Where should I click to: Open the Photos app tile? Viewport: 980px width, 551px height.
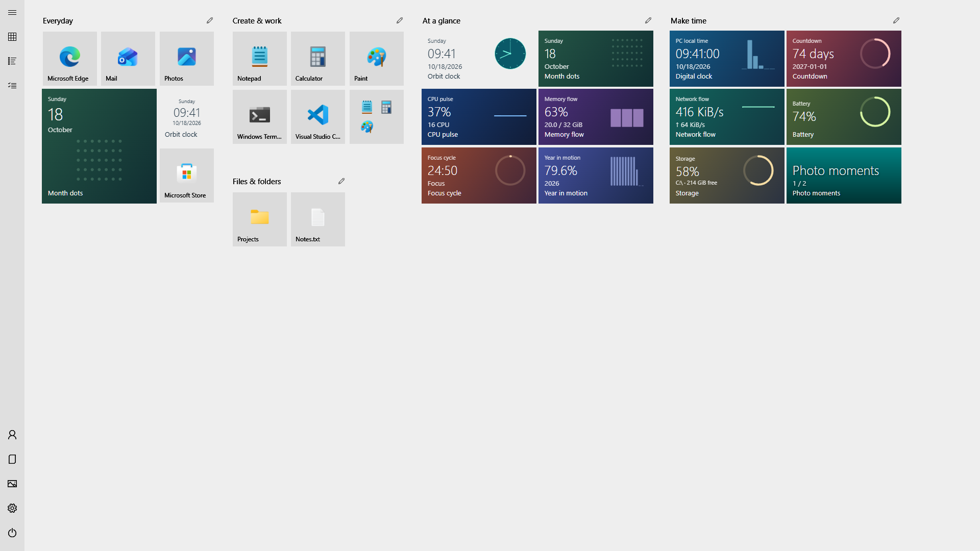(x=187, y=59)
